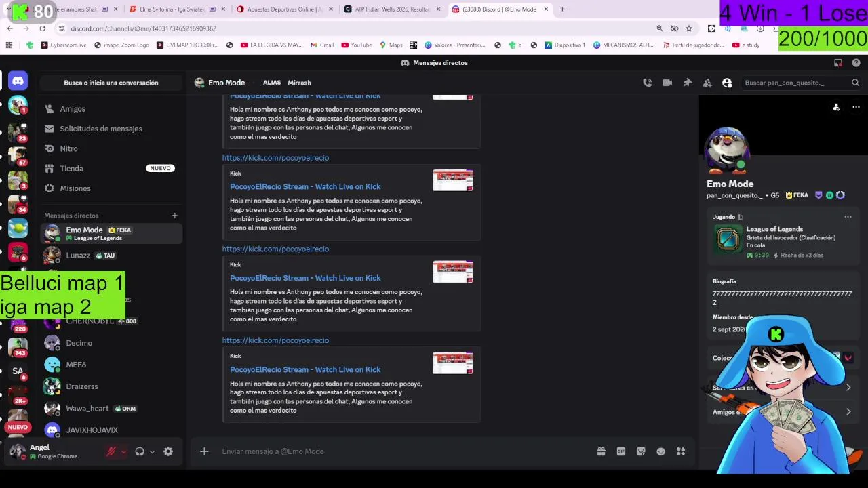Expand the 'Amigos' mutual friends row chevron
Image resolution: width=868 pixels, height=488 pixels.
(848, 412)
